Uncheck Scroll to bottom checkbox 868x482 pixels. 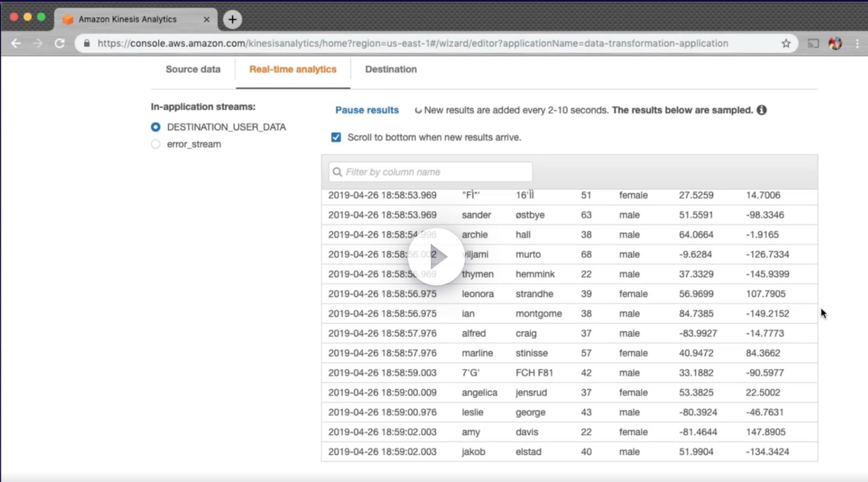tap(336, 137)
